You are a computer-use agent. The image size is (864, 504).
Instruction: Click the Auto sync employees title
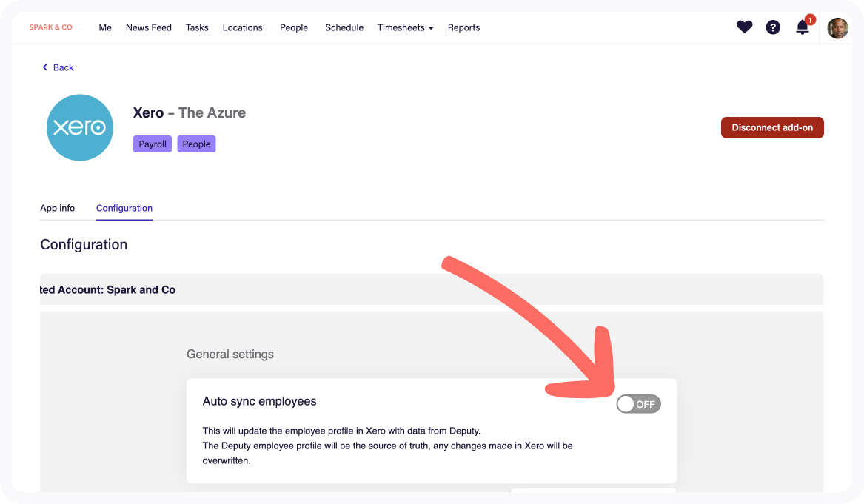[260, 401]
